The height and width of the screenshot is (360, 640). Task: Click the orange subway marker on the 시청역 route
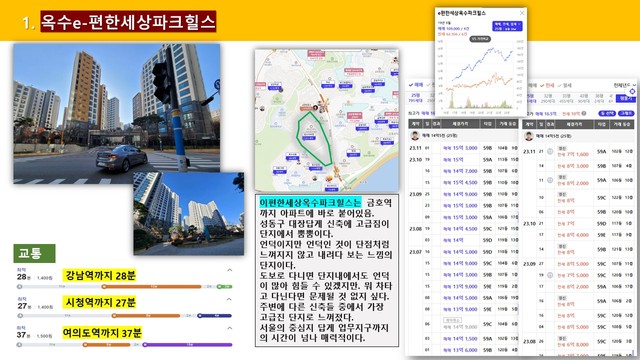[x=114, y=316]
